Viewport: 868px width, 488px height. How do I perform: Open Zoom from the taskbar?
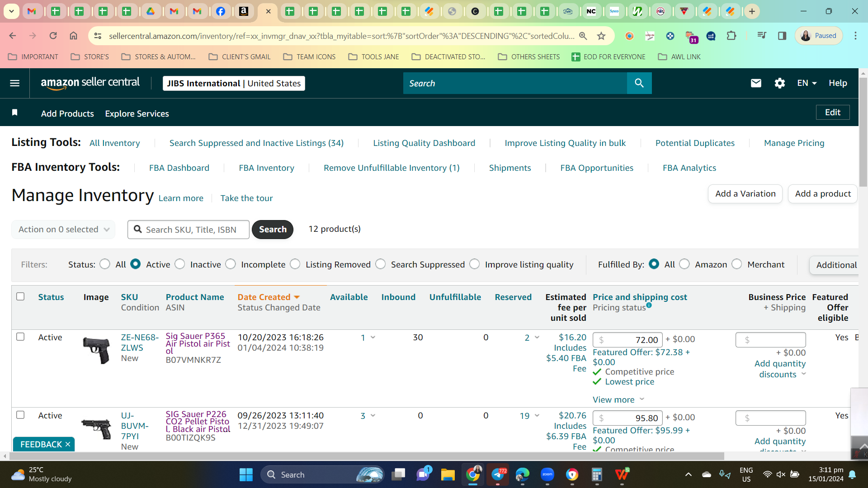(x=547, y=474)
